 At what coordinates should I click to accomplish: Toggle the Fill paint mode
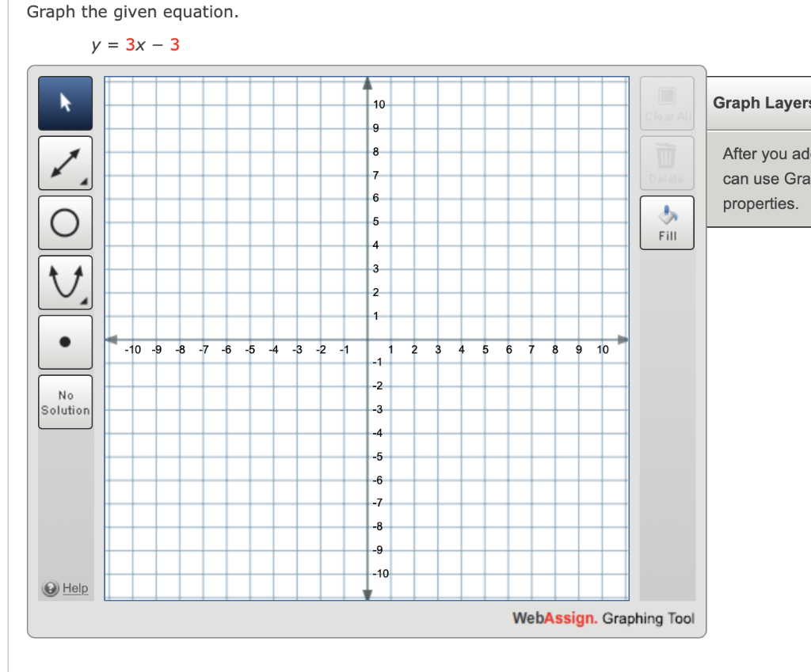click(666, 222)
